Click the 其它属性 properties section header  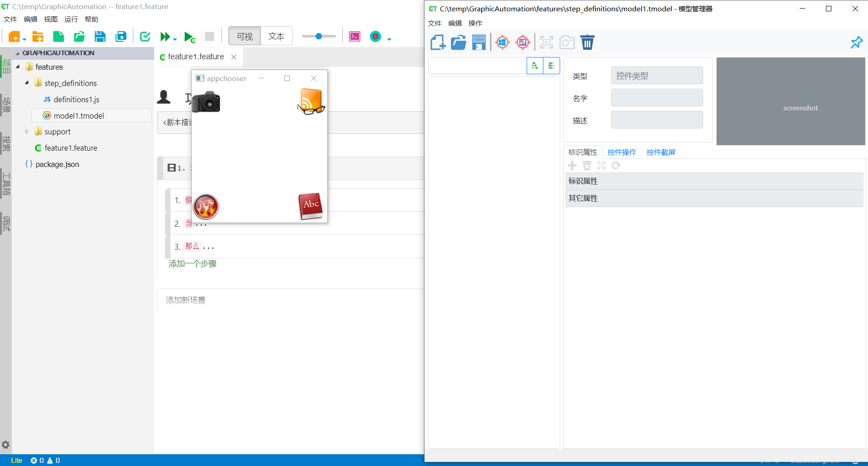(x=714, y=198)
